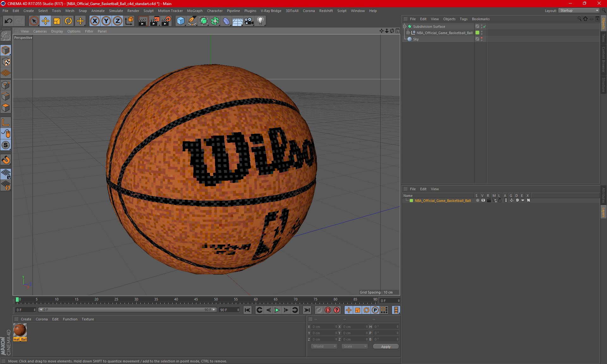607x364 pixels.
Task: Click the Undo arrow icon
Action: pos(8,21)
